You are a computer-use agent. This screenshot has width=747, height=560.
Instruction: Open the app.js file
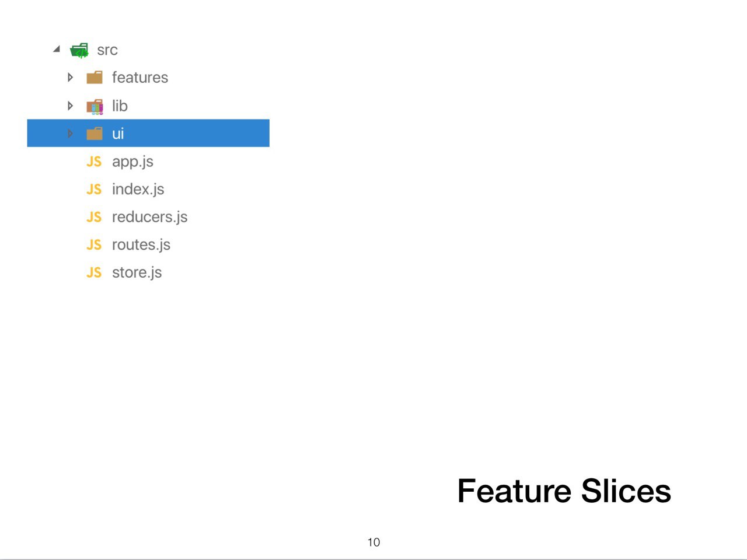tap(132, 162)
